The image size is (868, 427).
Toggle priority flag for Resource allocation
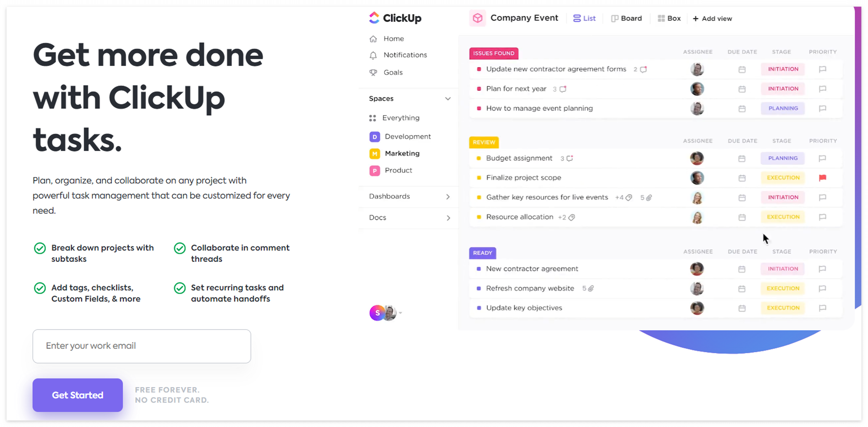coord(822,217)
